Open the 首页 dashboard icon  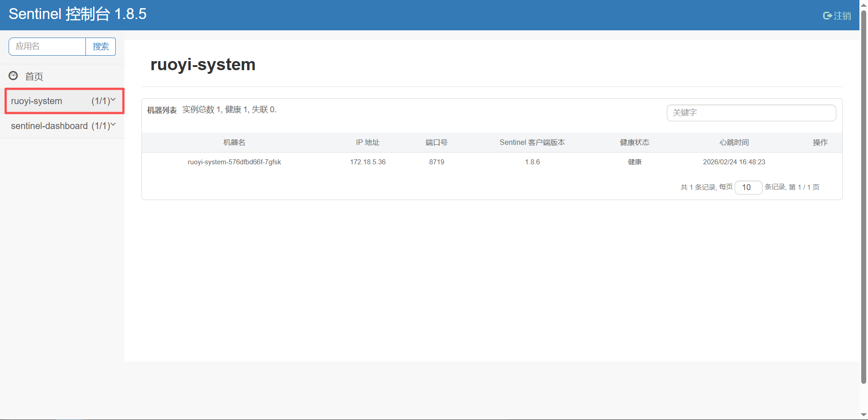(14, 76)
